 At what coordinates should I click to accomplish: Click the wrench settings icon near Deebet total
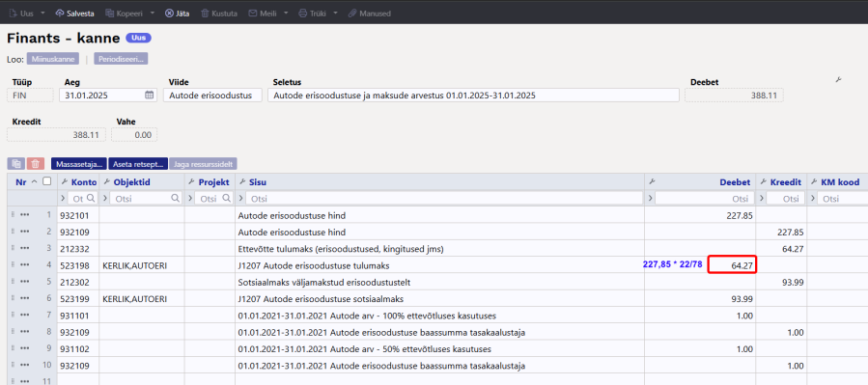tap(838, 81)
